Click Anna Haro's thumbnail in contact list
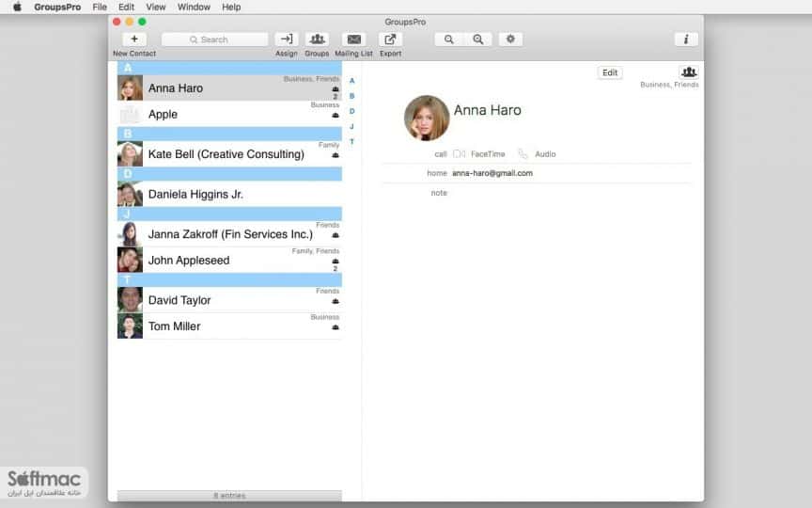The width and height of the screenshot is (812, 508). (130, 88)
